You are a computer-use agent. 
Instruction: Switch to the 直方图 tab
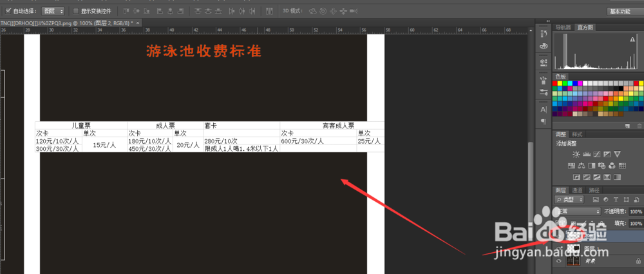point(585,28)
